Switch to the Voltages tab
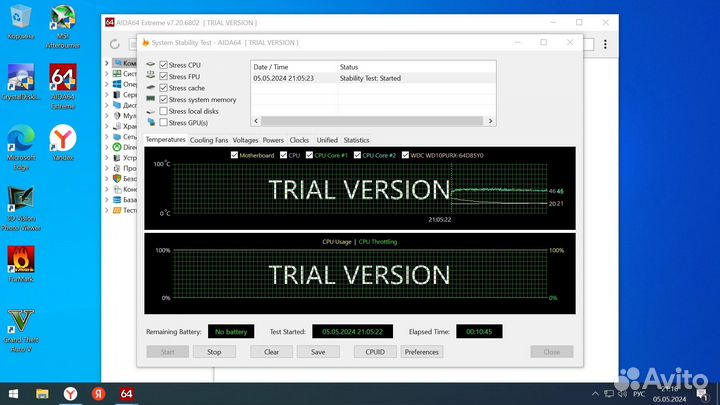Viewport: 720px width, 405px height. click(245, 140)
